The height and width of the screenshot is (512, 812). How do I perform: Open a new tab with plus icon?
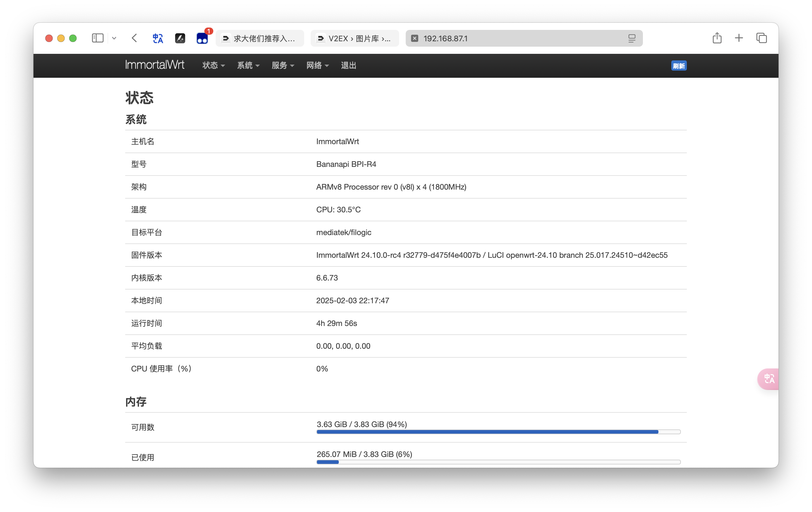(739, 38)
